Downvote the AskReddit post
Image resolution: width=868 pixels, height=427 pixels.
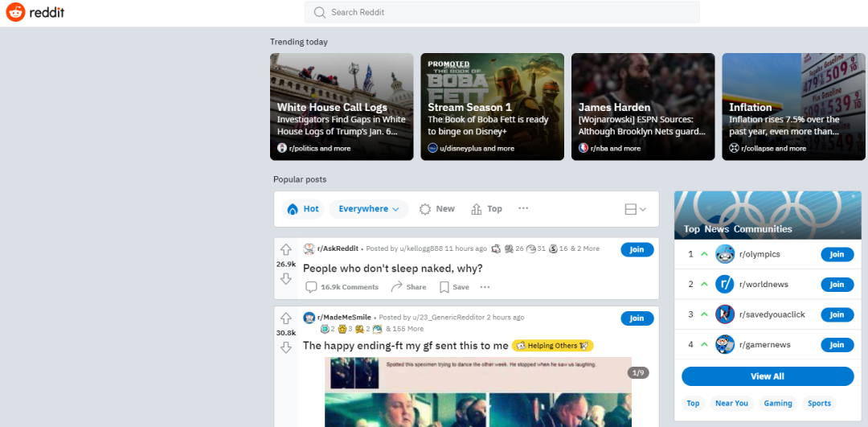[x=285, y=279]
